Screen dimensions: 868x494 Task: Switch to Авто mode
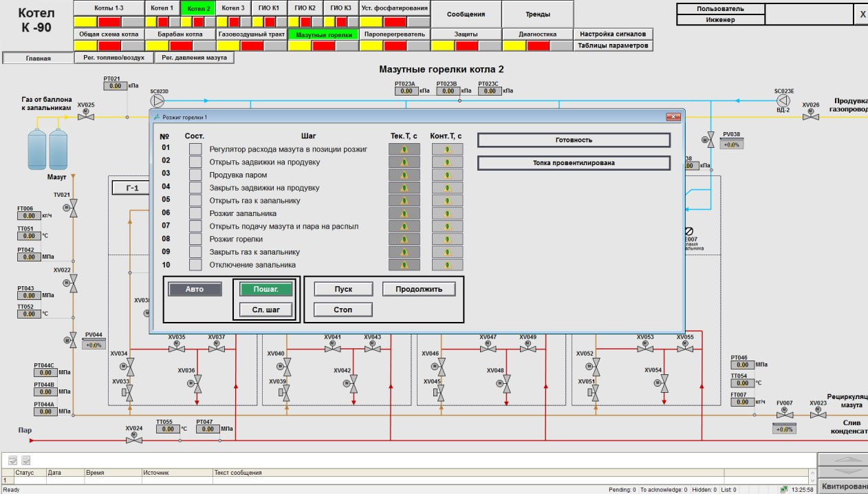pyautogui.click(x=195, y=290)
